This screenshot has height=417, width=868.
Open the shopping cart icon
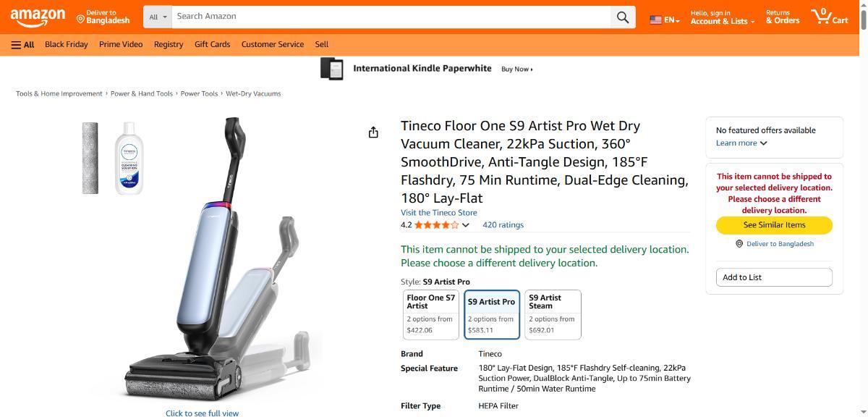tap(829, 17)
